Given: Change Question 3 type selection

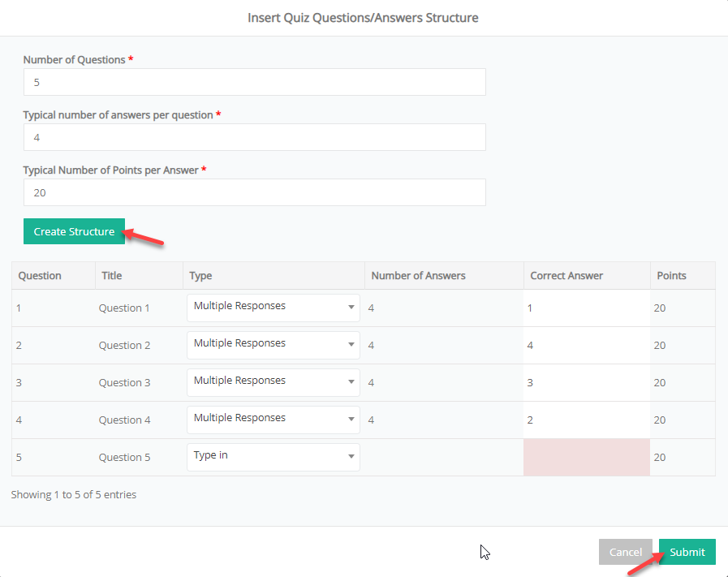Looking at the screenshot, I should [x=273, y=382].
